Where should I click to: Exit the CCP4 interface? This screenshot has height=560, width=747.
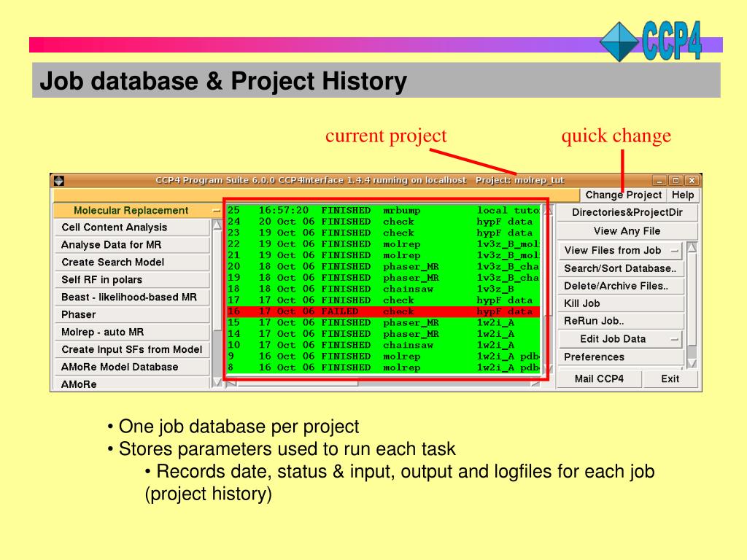[670, 379]
